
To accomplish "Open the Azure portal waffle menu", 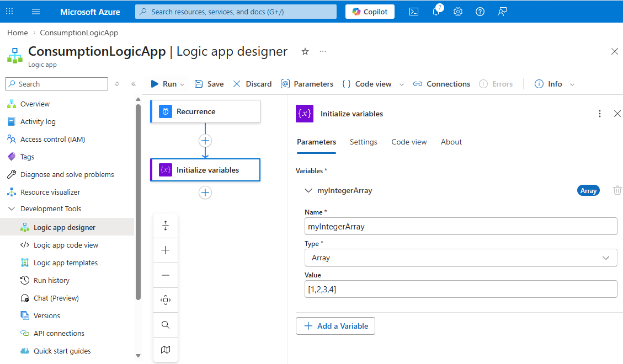I will [9, 12].
